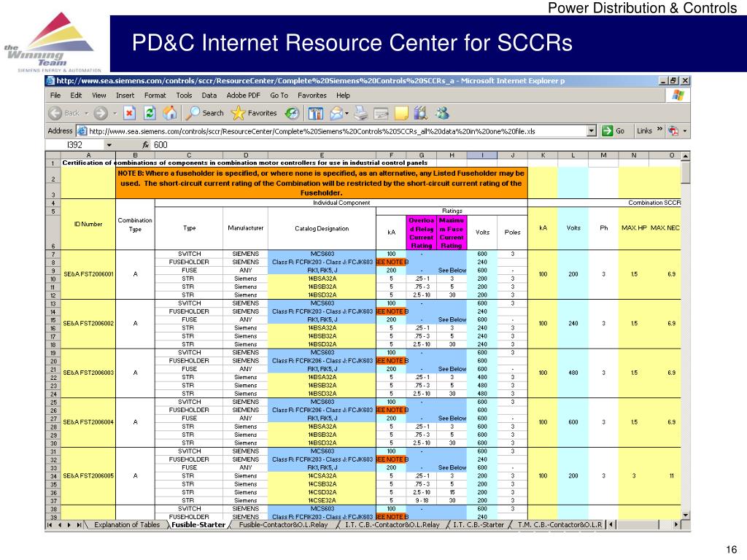Switch to I.T. C.B.-Starter sheet tab
Screen dimensions: 747x560
tap(479, 525)
